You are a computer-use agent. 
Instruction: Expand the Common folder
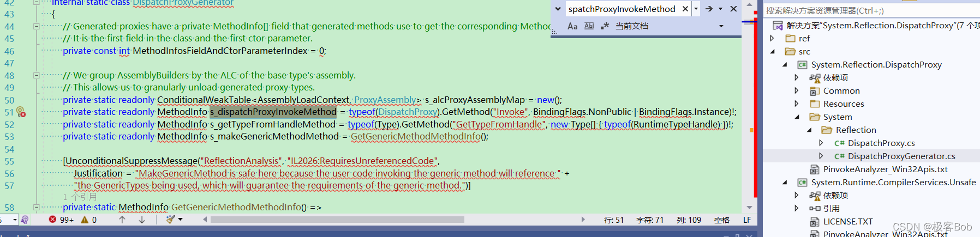(797, 90)
